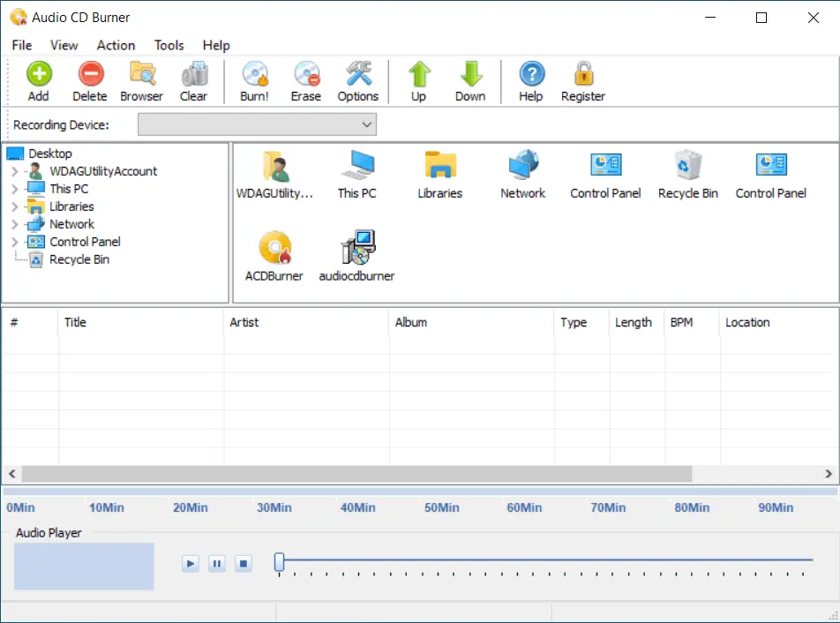Click the Add tracks toolbar icon
This screenshot has width=840, height=623.
point(38,75)
